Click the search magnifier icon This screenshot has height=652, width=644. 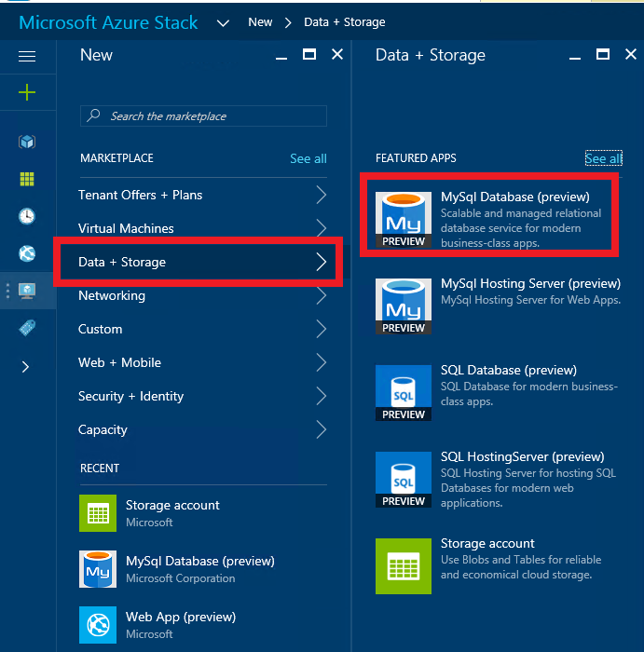pyautogui.click(x=93, y=115)
